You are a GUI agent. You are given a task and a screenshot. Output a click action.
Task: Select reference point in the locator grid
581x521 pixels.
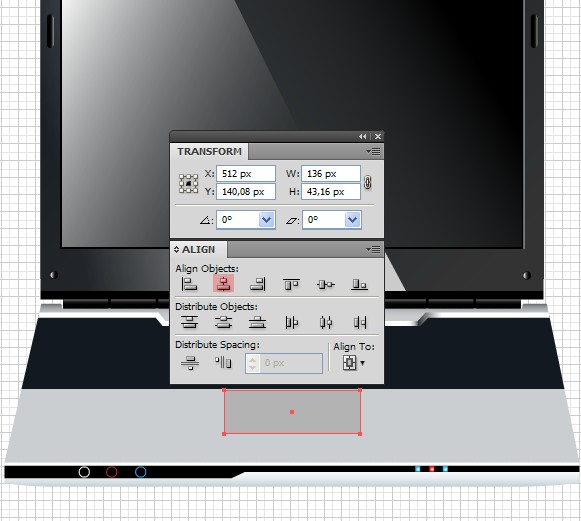[189, 183]
